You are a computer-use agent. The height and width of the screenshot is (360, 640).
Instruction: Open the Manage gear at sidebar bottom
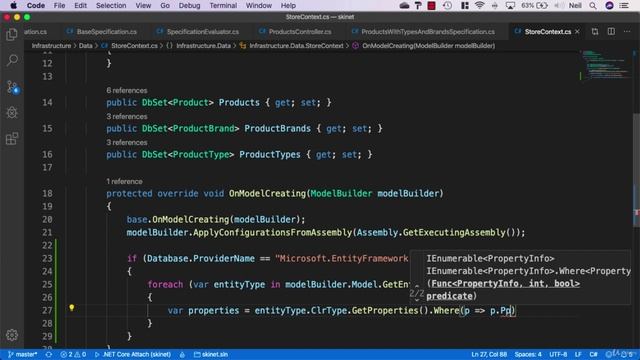click(12, 335)
